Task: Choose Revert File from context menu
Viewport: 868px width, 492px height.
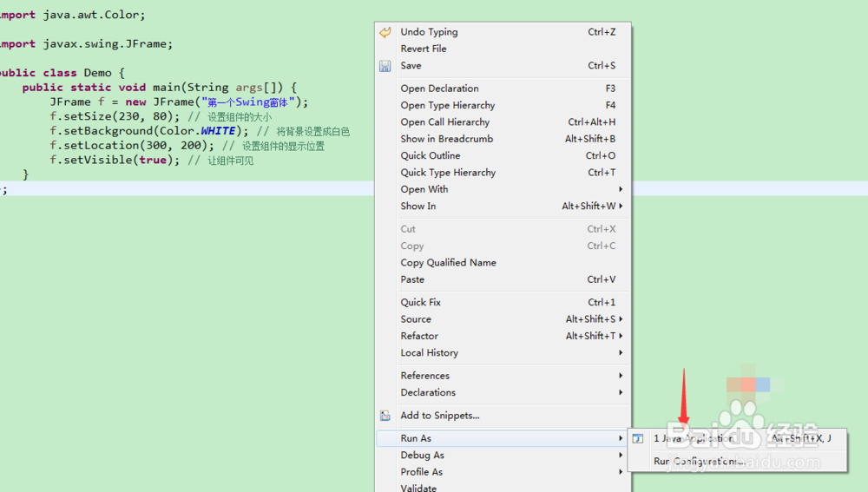Action: 503,49
